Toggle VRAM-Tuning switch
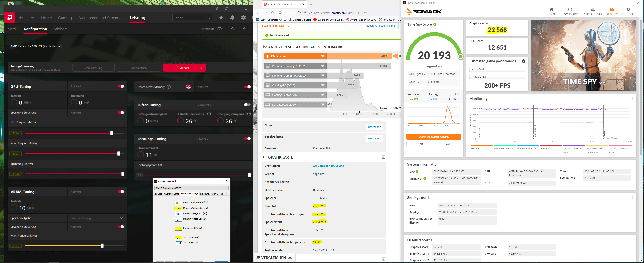Screen dimensions: 644x263 tap(121, 192)
